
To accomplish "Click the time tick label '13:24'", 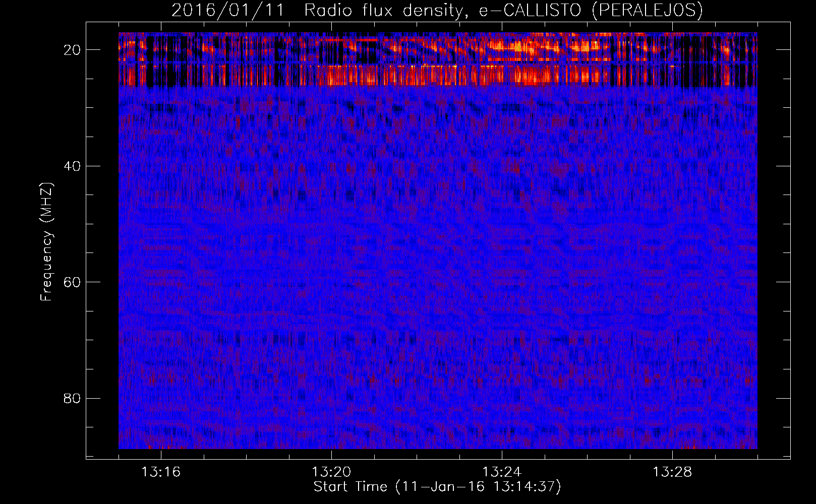I will point(502,472).
